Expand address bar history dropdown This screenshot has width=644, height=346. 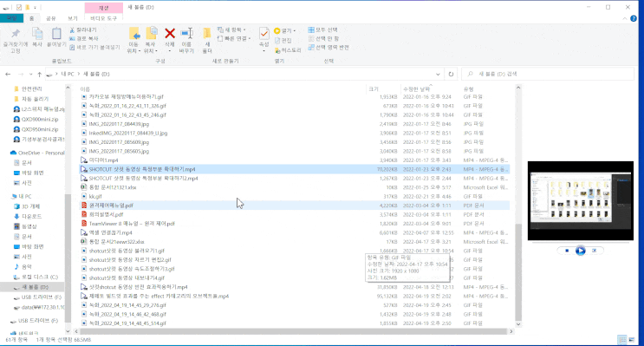(438, 74)
